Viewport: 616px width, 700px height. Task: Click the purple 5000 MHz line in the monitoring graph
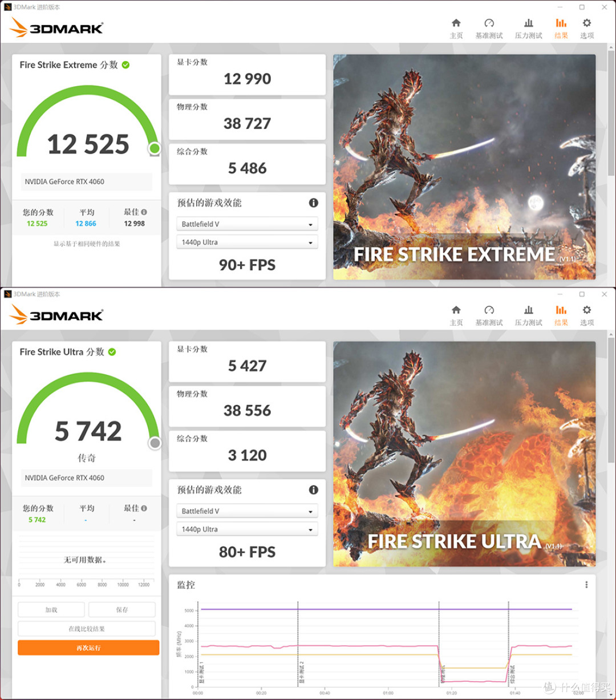385,609
